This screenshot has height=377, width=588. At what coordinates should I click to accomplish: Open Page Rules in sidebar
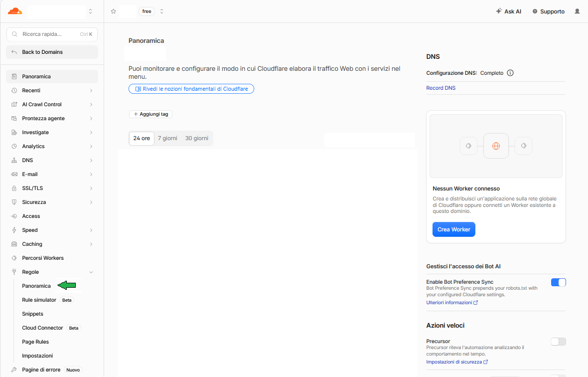pyautogui.click(x=35, y=342)
